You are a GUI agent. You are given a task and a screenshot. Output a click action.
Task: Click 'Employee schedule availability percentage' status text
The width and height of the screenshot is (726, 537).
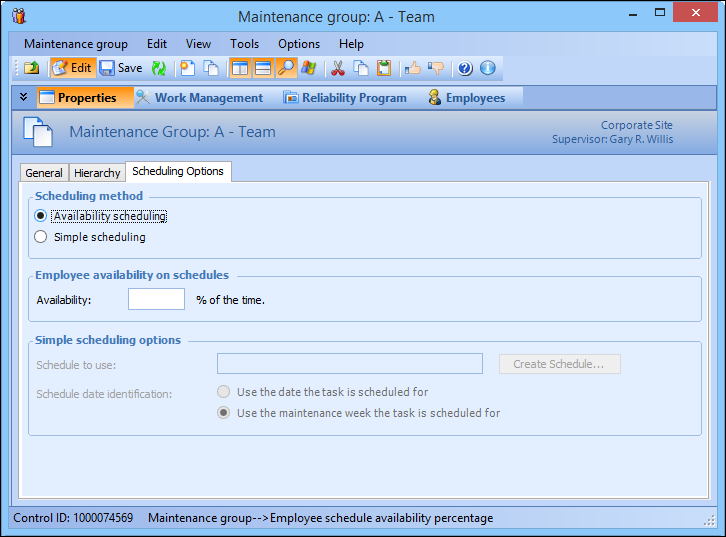coord(382,518)
